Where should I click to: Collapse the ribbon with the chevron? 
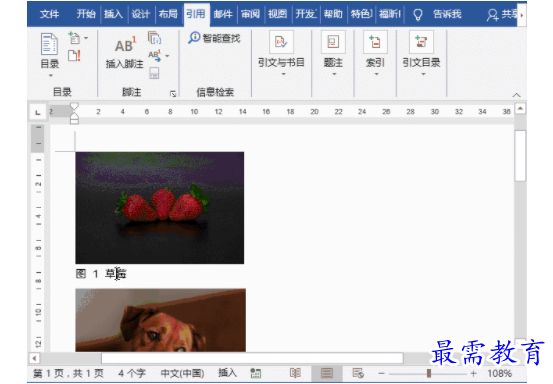tap(516, 95)
